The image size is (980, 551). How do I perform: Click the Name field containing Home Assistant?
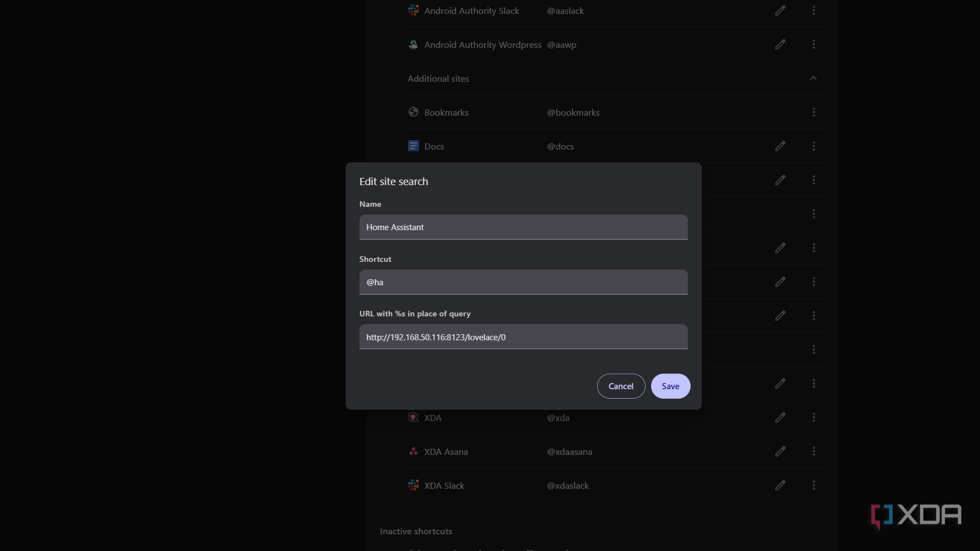point(523,227)
